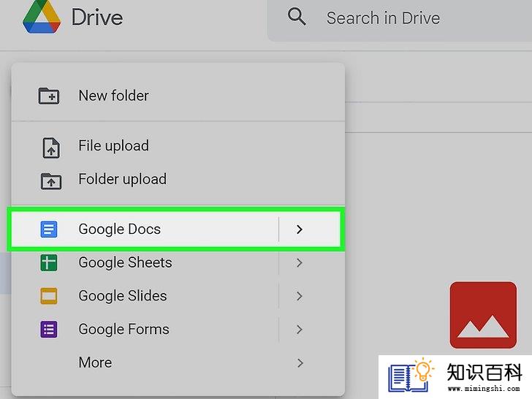Image resolution: width=532 pixels, height=399 pixels.
Task: Click the New folder icon
Action: (x=49, y=96)
